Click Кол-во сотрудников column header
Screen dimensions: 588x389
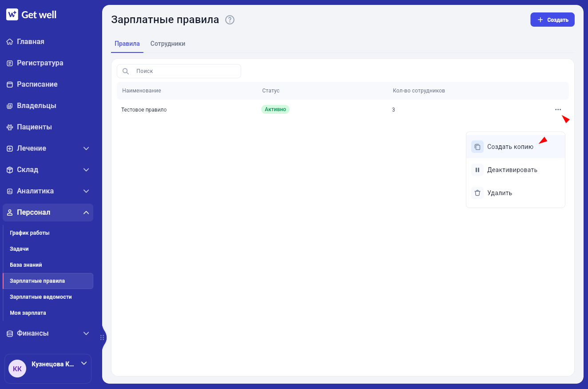click(x=419, y=91)
